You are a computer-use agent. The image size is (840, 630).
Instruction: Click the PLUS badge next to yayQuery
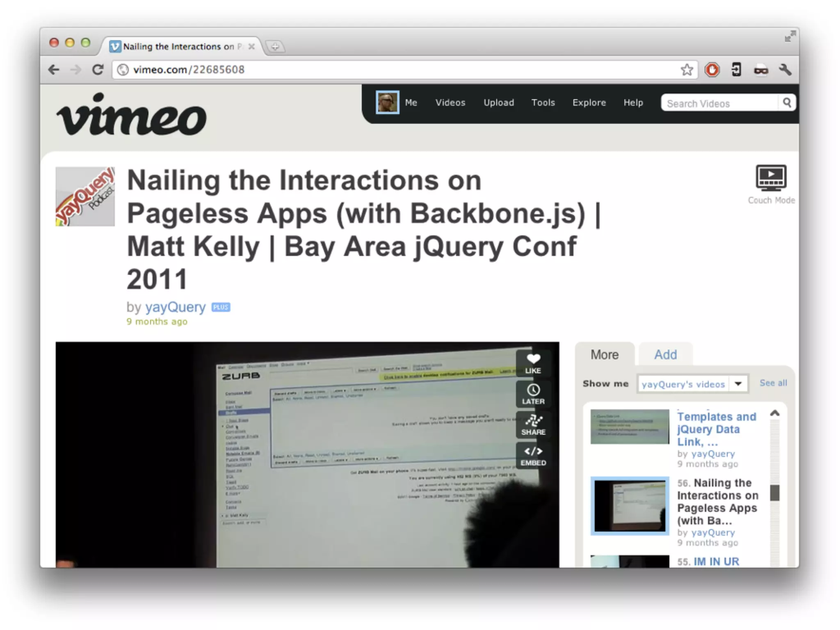tap(221, 307)
